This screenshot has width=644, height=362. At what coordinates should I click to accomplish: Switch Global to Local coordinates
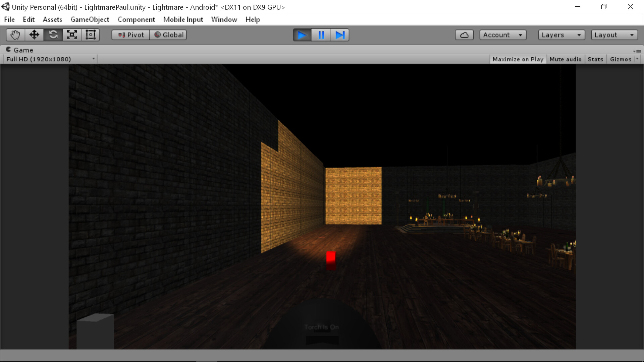[168, 35]
